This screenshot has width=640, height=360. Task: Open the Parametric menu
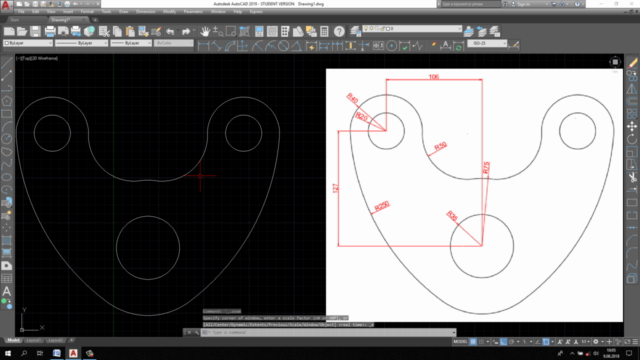[x=193, y=12]
